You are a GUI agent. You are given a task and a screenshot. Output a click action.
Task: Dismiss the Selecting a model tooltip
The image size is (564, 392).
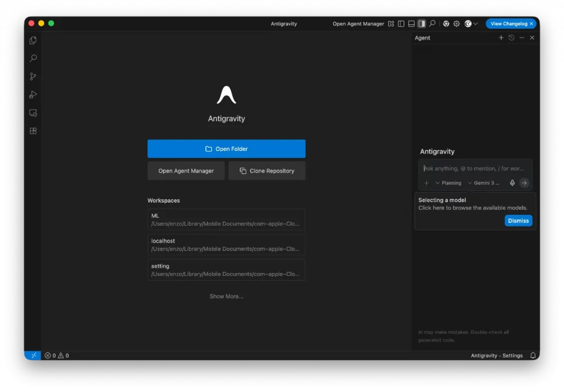518,221
